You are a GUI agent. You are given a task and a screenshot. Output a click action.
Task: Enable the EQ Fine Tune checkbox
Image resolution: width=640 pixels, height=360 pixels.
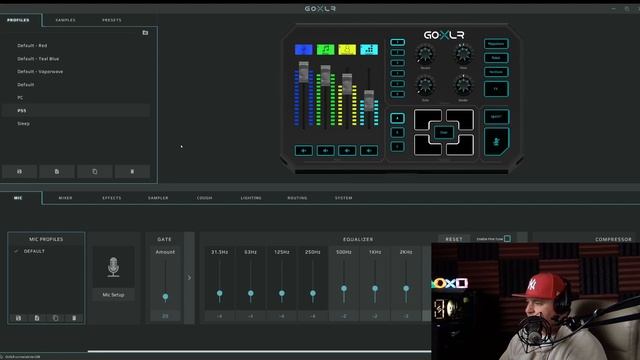click(507, 239)
